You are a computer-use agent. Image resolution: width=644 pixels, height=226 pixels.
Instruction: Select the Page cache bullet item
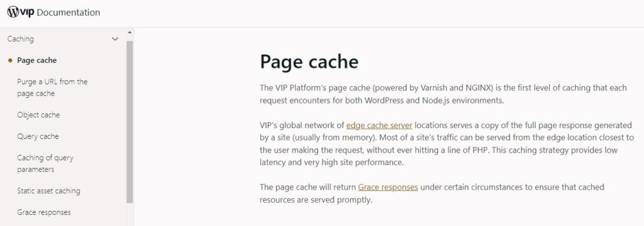point(37,60)
